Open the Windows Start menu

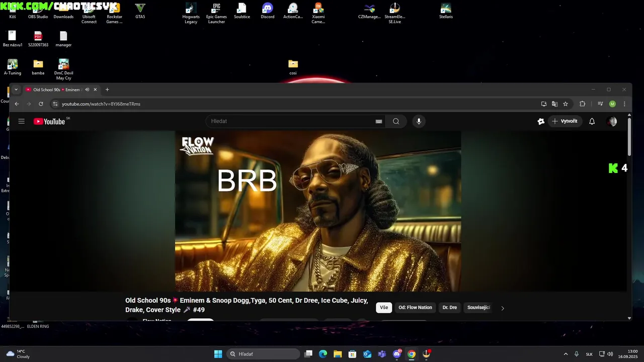(x=218, y=354)
